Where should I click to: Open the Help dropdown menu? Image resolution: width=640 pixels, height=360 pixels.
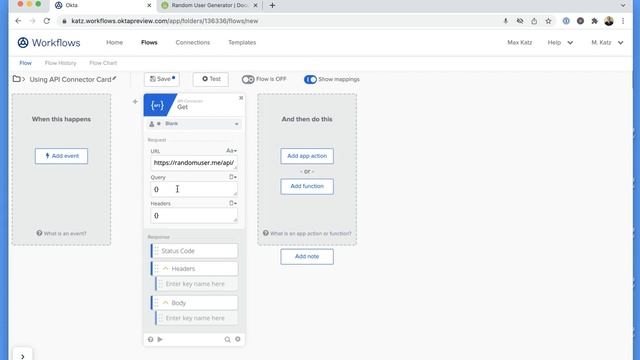(x=560, y=42)
